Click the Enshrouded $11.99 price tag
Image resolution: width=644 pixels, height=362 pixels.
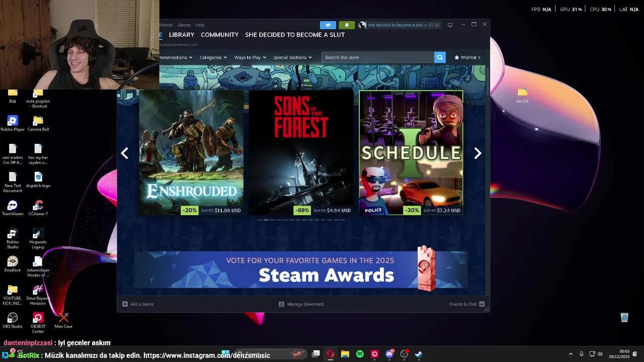click(227, 210)
